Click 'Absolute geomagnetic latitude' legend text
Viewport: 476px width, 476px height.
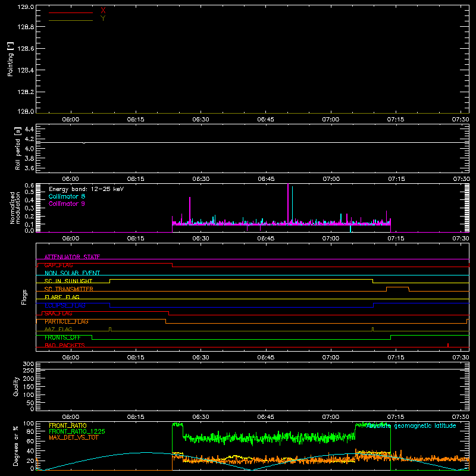(x=411, y=426)
